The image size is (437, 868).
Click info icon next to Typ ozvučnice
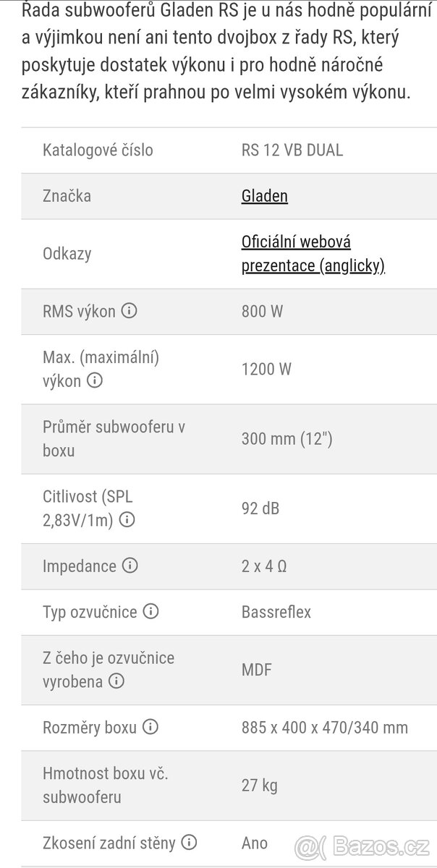[150, 611]
